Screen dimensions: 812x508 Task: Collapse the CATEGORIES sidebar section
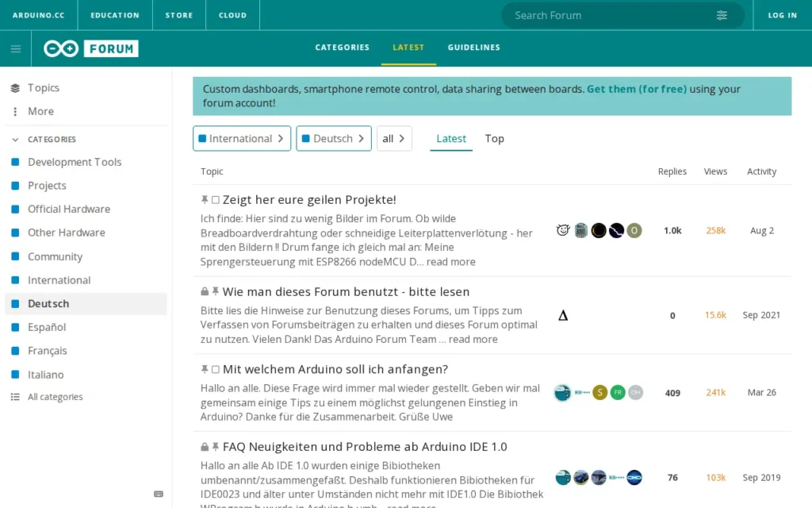click(x=44, y=140)
